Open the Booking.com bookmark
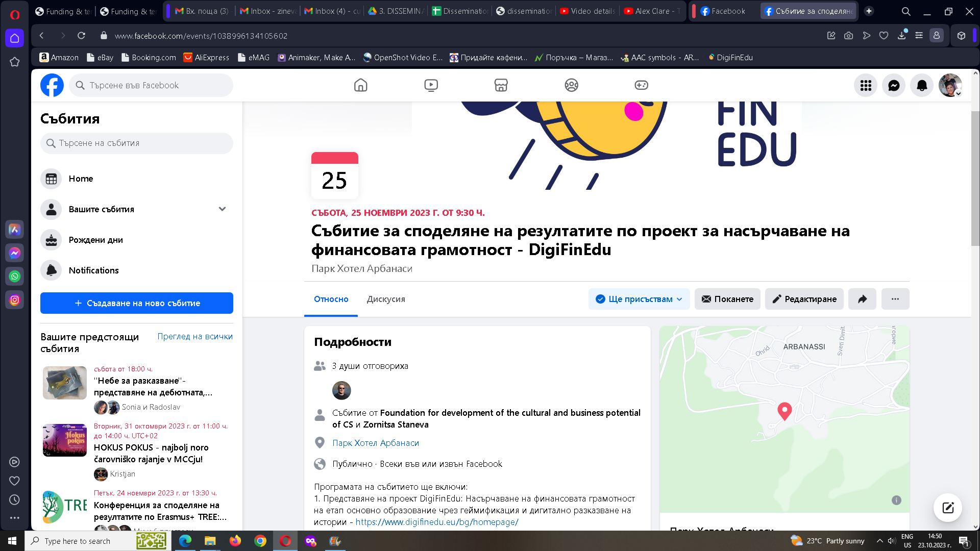This screenshot has width=980, height=551. (149, 58)
